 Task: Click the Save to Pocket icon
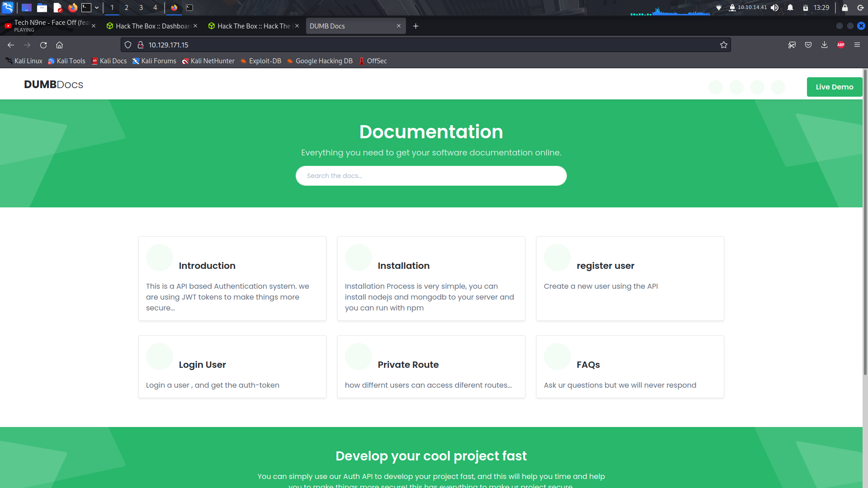[x=808, y=45]
